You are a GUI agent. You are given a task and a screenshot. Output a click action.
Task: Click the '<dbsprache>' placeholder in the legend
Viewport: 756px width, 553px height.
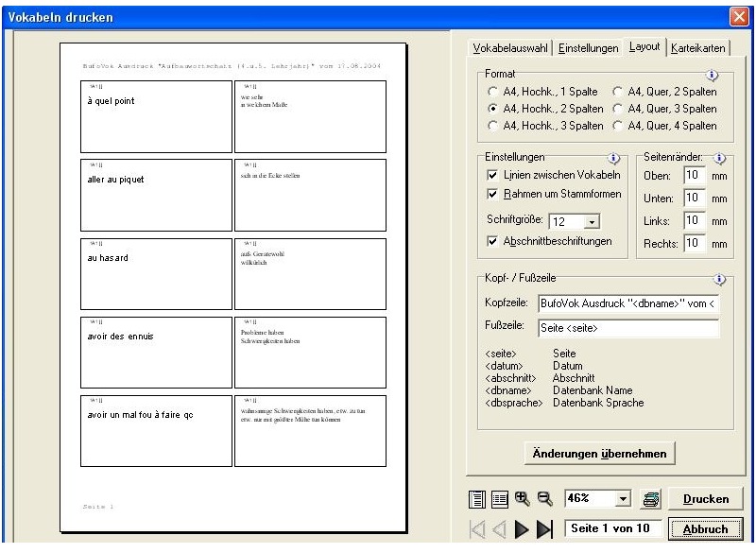pos(514,403)
